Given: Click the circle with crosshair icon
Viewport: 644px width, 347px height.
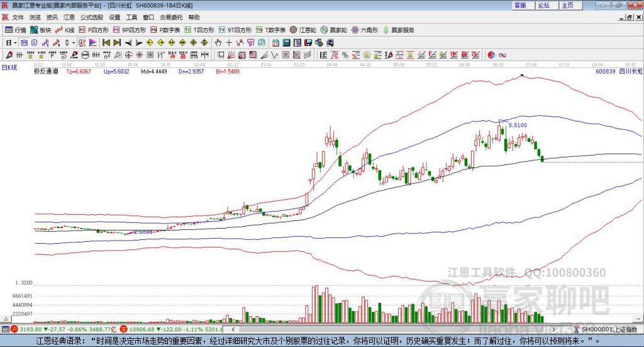Looking at the screenshot, I should [x=128, y=55].
